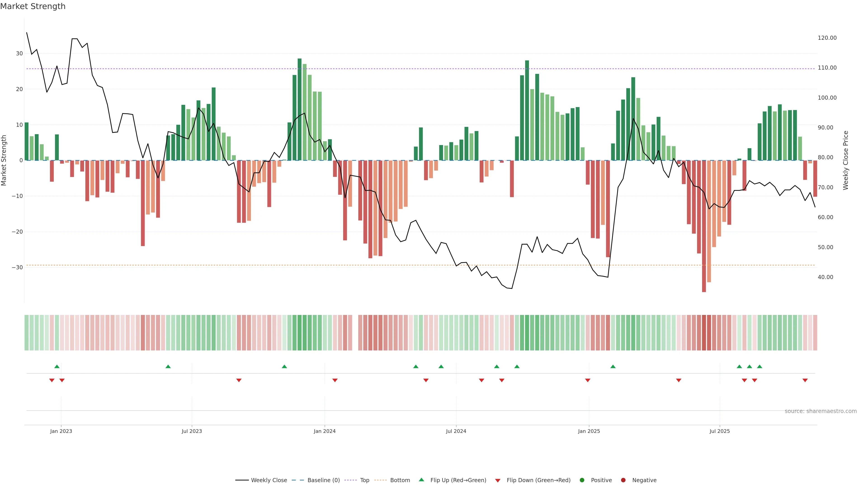Click the Market Strength chart title

click(33, 6)
